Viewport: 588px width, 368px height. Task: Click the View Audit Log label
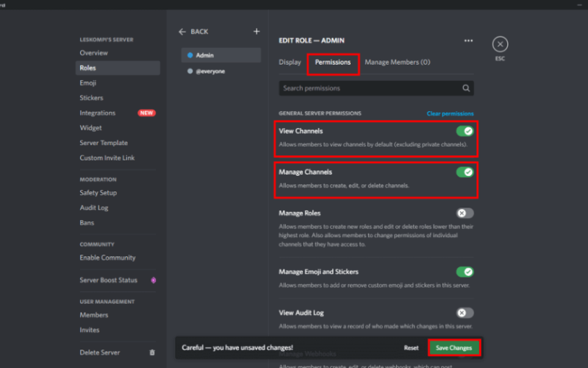pyautogui.click(x=301, y=313)
